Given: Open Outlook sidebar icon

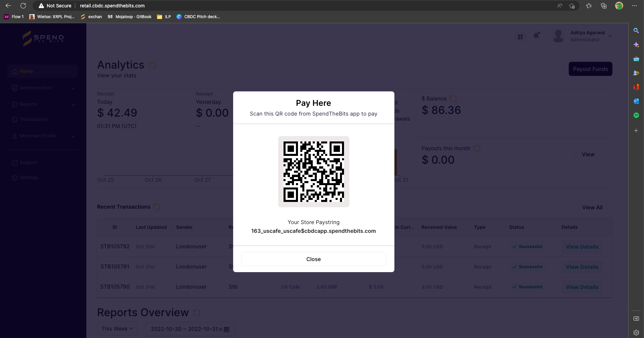Looking at the screenshot, I should 636,101.
